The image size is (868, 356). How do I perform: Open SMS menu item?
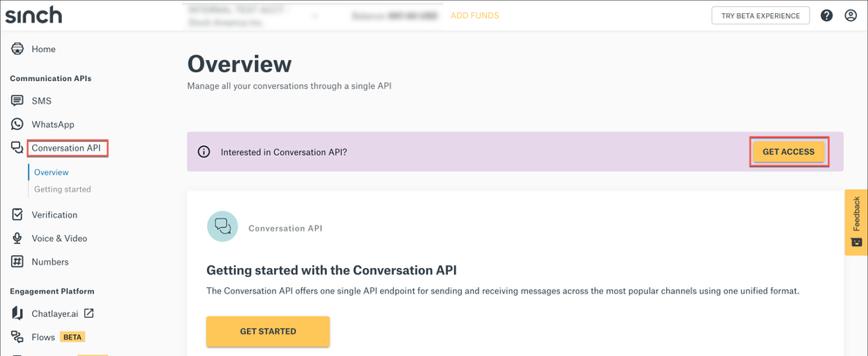click(42, 101)
